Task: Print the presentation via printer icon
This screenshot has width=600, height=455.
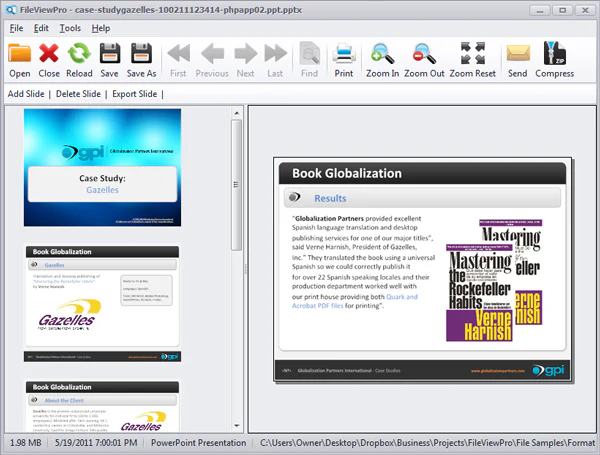Action: (344, 54)
